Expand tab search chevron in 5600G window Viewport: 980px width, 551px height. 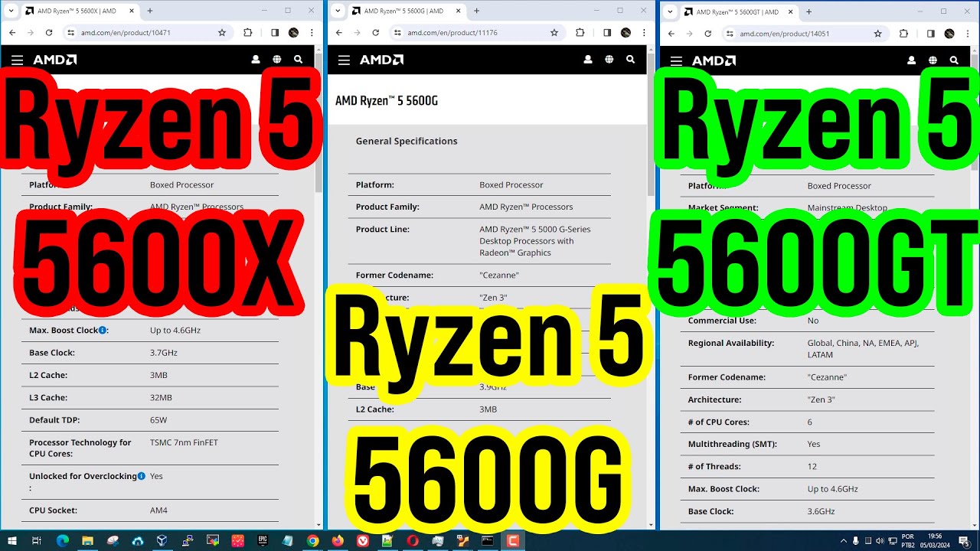tap(338, 11)
